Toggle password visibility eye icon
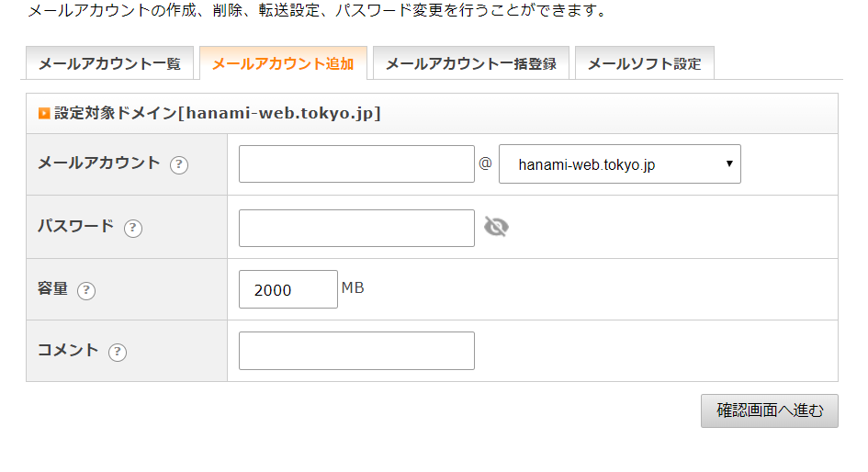Screen dimensions: 868x472 coord(496,227)
